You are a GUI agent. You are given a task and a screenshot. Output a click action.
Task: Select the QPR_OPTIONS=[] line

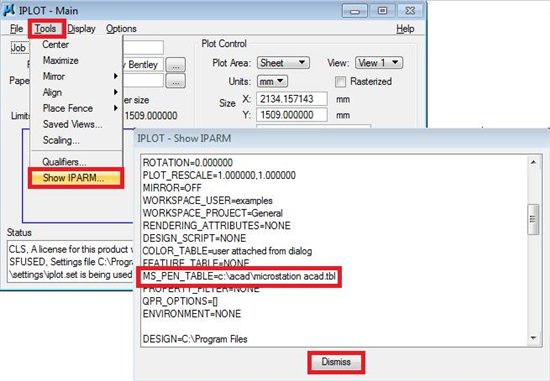click(x=180, y=301)
